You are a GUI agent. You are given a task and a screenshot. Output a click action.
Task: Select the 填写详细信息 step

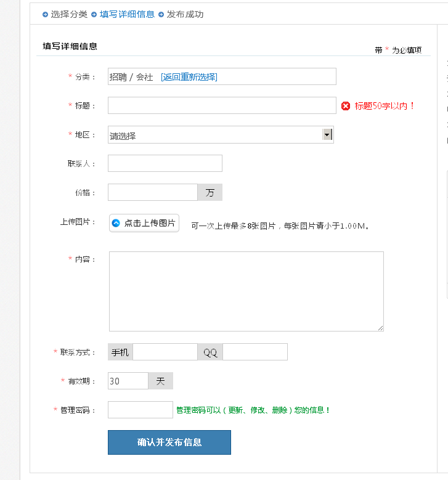click(127, 14)
